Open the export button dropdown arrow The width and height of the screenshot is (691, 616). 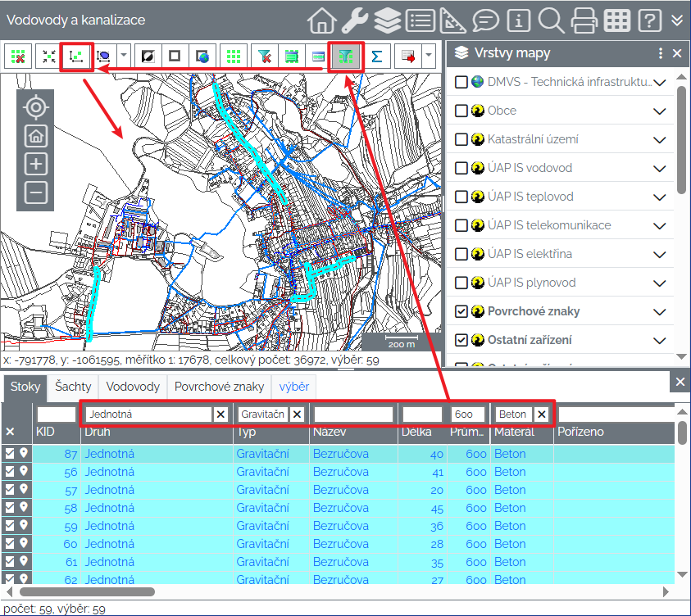(x=429, y=57)
